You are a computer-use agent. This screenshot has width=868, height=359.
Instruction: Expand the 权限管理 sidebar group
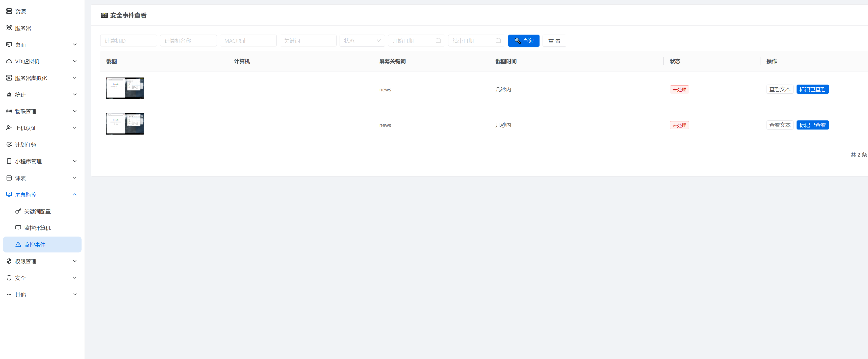click(74, 261)
